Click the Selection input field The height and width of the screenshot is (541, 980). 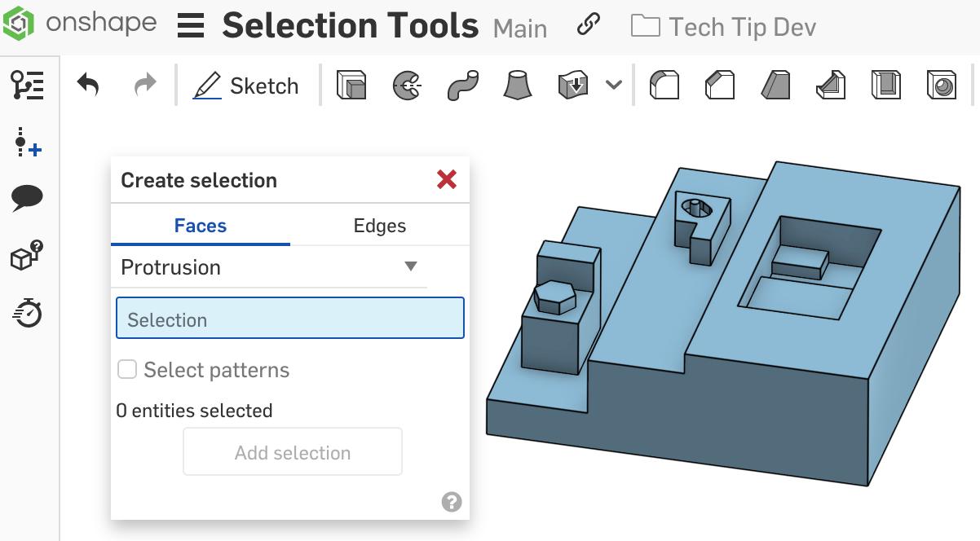[x=289, y=318]
